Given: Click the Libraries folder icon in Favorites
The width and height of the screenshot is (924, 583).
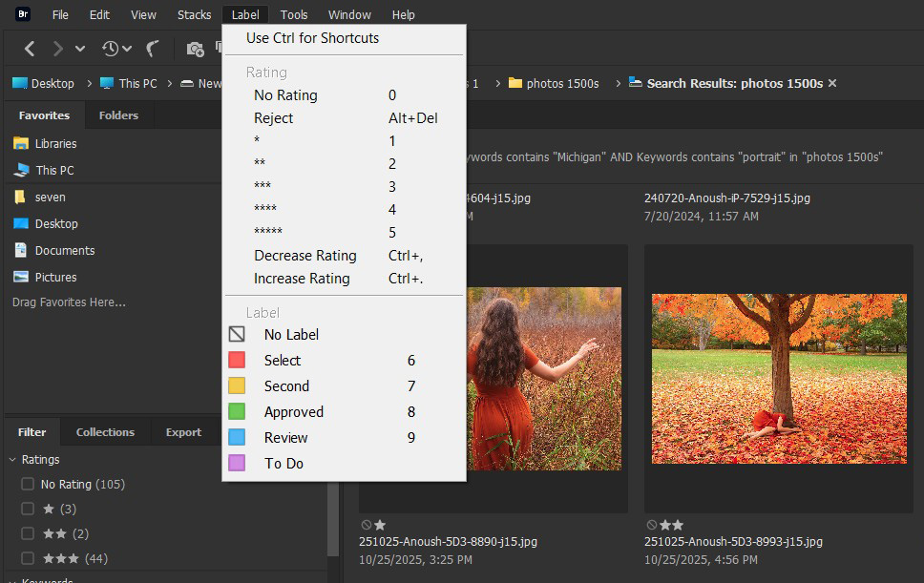Looking at the screenshot, I should coord(21,144).
